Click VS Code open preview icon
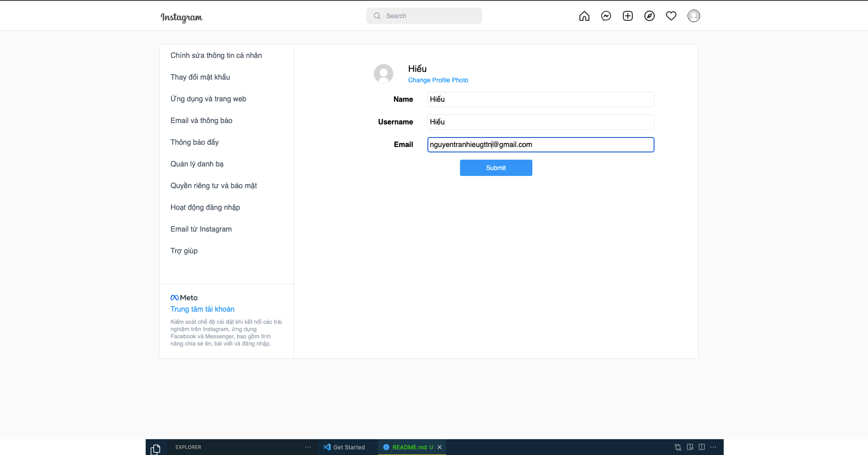Screen dimensions: 868x455 click(690, 447)
